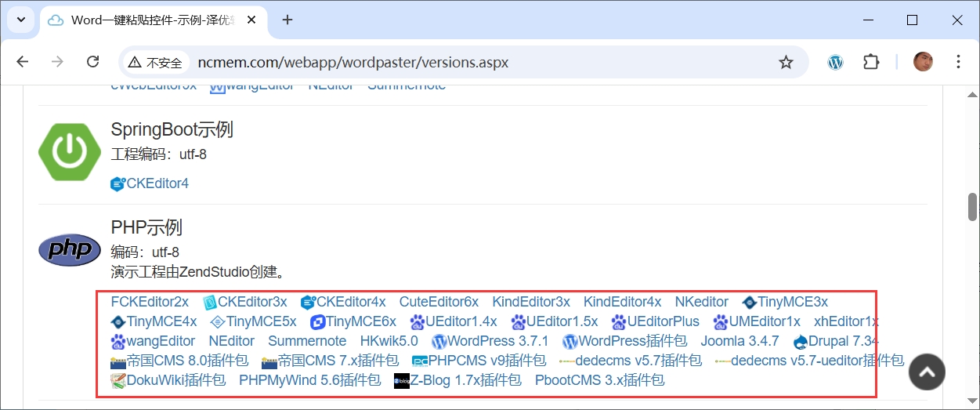980x410 pixels.
Task: Open the Extensions puzzle icon
Action: [870, 62]
